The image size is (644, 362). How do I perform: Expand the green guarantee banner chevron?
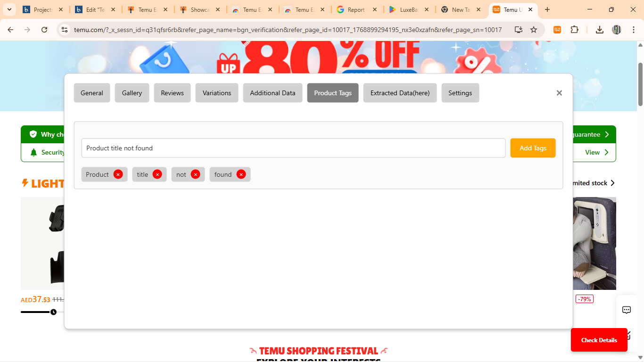click(608, 134)
